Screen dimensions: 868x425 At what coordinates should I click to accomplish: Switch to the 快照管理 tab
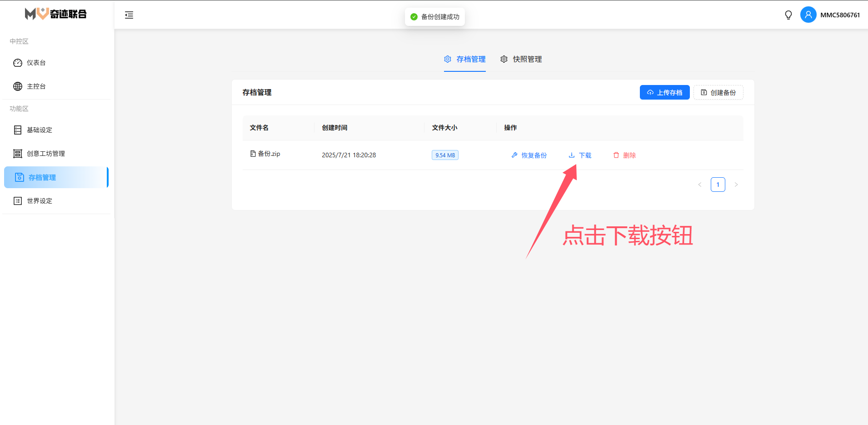[x=521, y=59]
